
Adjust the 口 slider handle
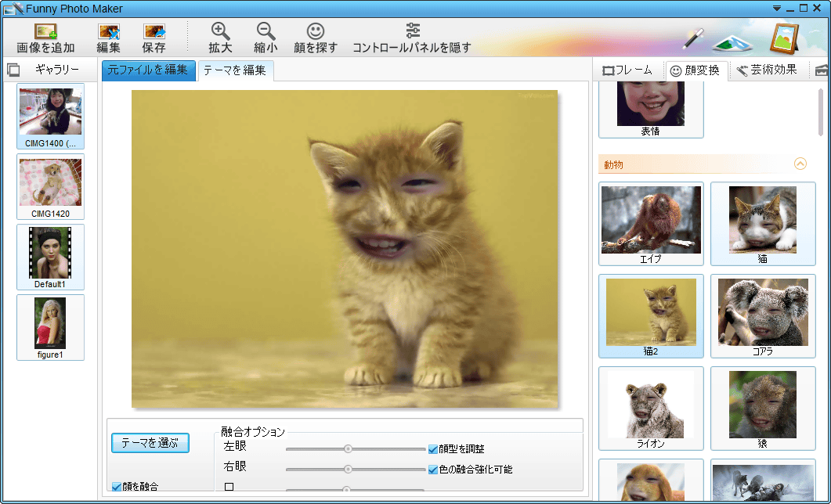click(x=346, y=490)
